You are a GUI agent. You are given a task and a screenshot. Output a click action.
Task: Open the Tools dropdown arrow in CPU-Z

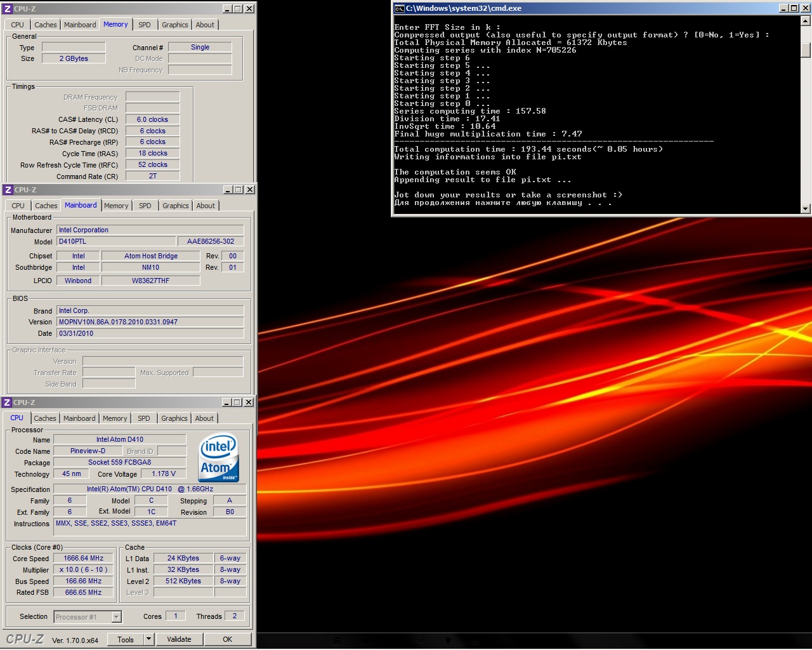click(149, 639)
